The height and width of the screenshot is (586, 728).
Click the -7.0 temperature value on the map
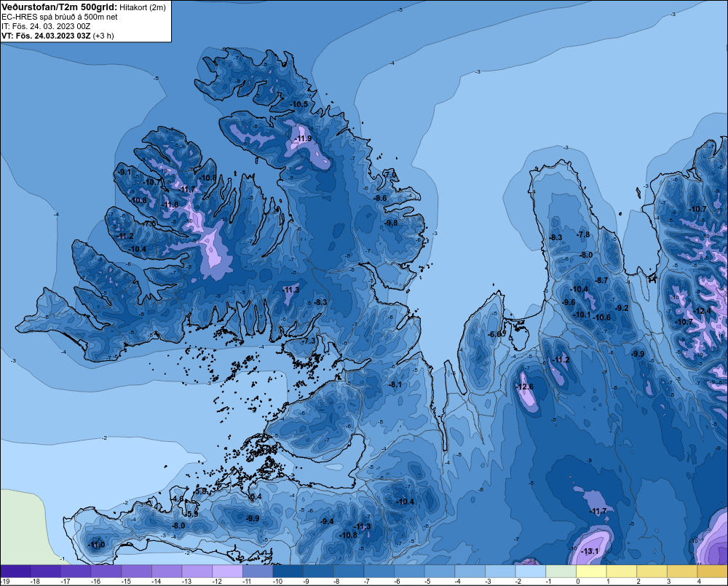390,175
